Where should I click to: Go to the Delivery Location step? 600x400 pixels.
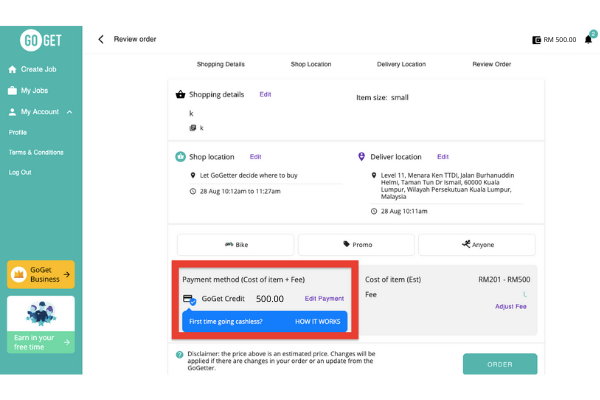[401, 64]
